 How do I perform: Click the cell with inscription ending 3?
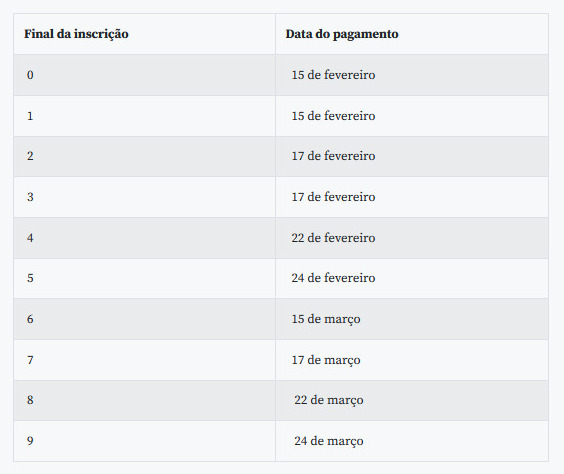(144, 197)
